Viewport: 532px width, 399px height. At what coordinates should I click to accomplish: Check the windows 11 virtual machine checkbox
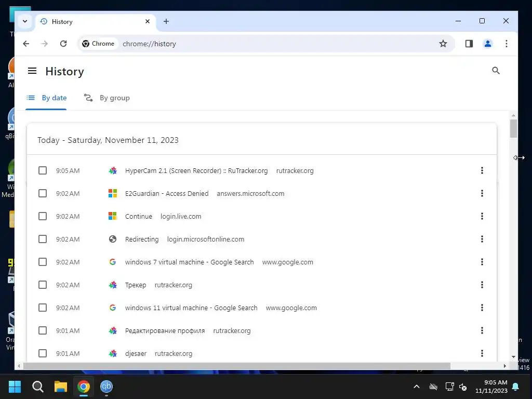pyautogui.click(x=43, y=308)
